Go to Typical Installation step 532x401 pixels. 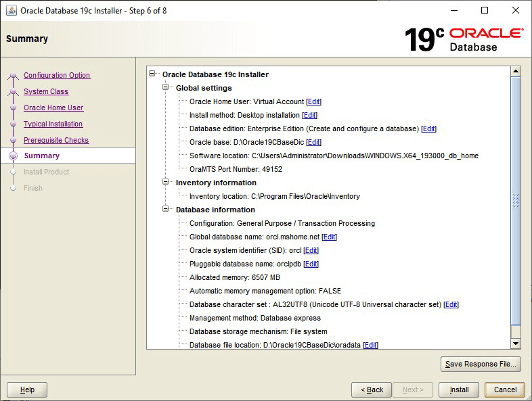tap(53, 124)
